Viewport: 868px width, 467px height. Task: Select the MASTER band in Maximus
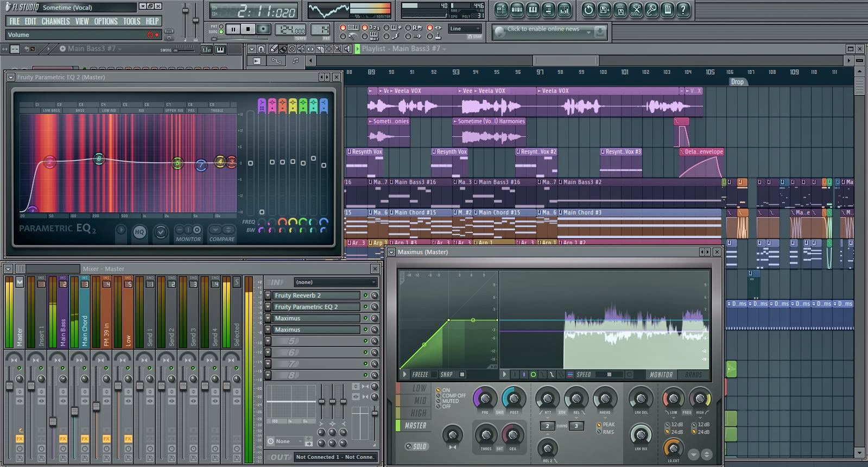coord(414,426)
